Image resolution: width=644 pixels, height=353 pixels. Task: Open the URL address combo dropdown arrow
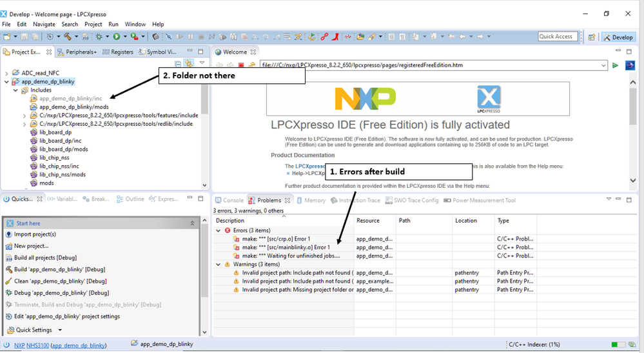click(603, 65)
